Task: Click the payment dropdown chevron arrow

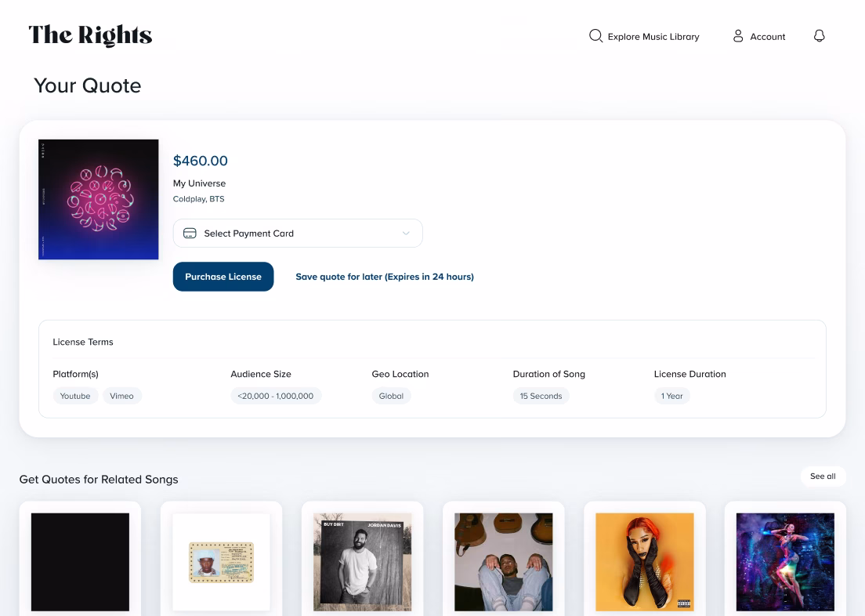Action: pyautogui.click(x=406, y=234)
